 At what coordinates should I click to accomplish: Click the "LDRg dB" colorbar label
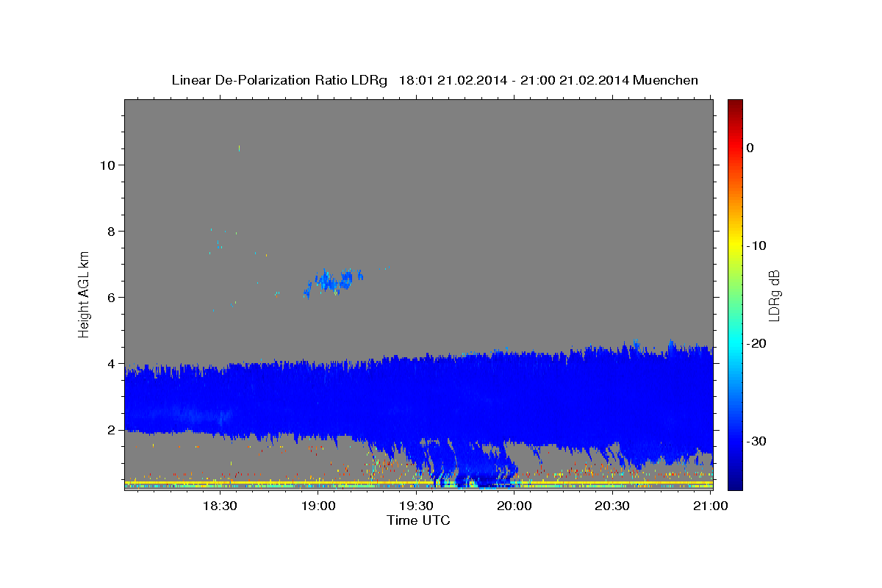(x=774, y=295)
